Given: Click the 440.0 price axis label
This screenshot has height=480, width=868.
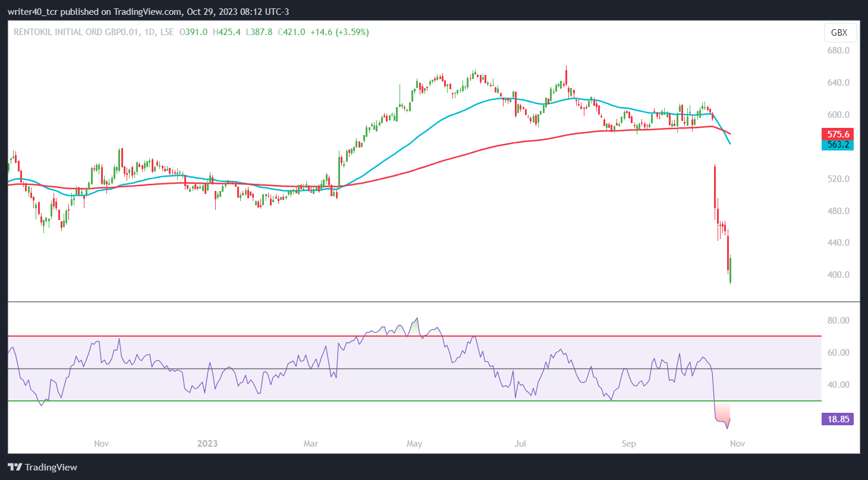Looking at the screenshot, I should click(x=838, y=243).
